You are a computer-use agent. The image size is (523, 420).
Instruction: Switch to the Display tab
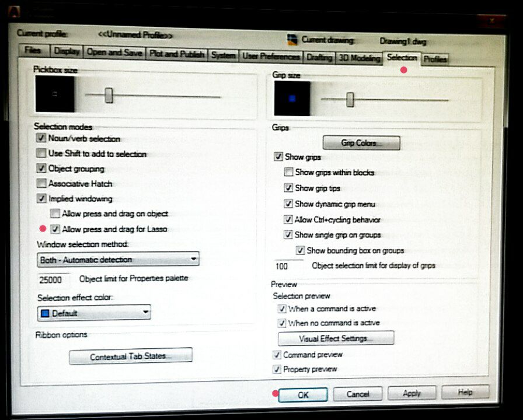[67, 51]
